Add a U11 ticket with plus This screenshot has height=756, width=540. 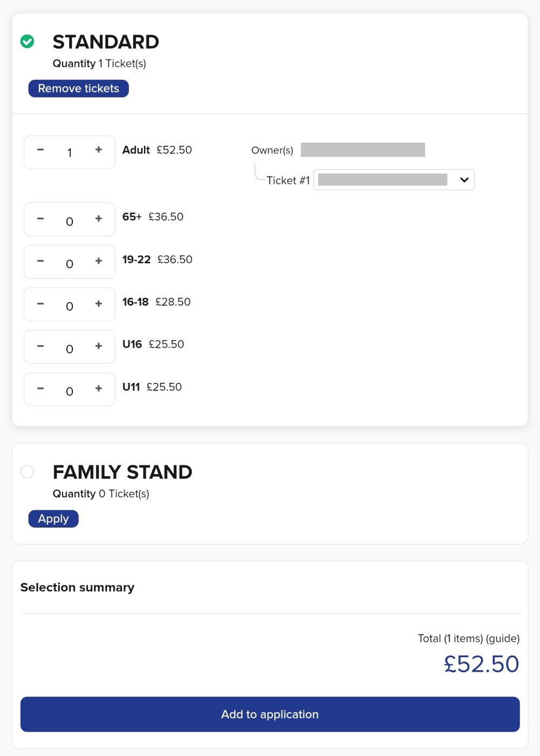tap(98, 388)
